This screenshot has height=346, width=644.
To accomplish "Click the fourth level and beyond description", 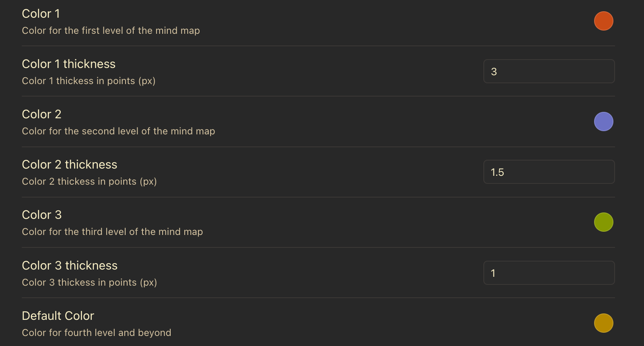I will tap(97, 333).
